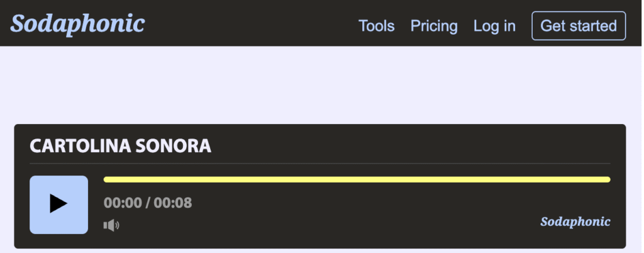This screenshot has height=253, width=644.
Task: Open the Pricing page link
Action: pos(434,26)
